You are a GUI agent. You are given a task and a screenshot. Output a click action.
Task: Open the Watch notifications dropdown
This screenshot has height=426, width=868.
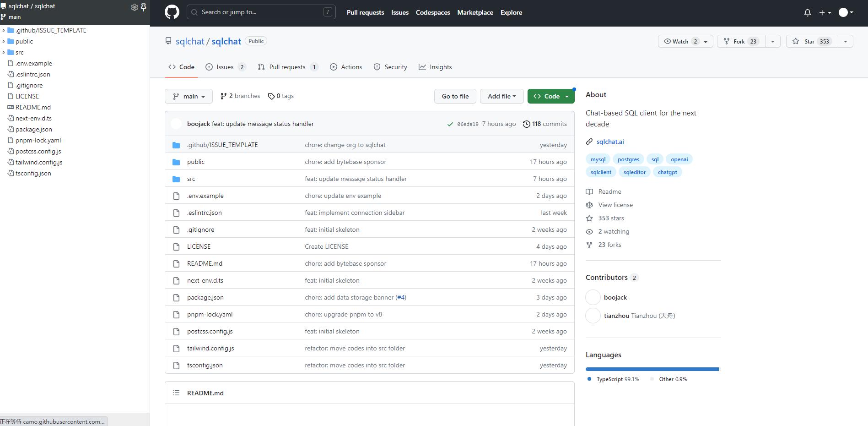click(x=685, y=41)
